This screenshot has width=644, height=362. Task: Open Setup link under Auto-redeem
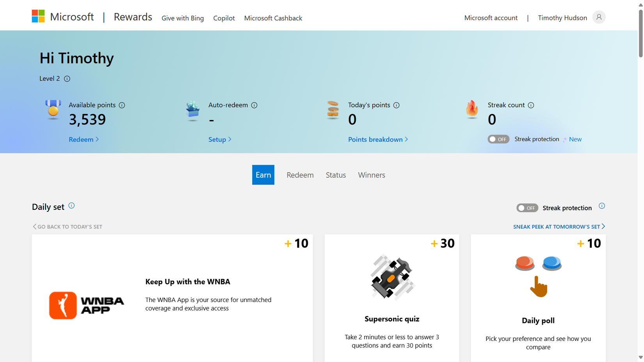tap(220, 139)
